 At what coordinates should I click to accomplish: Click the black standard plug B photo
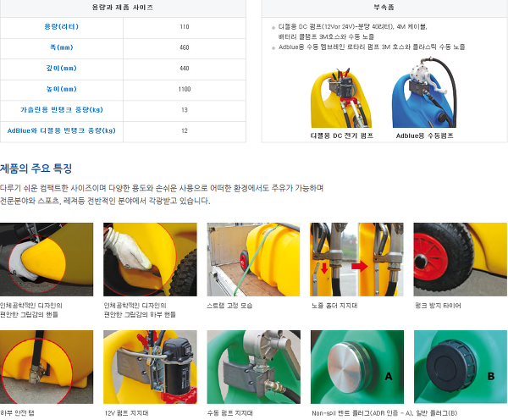click(x=461, y=367)
